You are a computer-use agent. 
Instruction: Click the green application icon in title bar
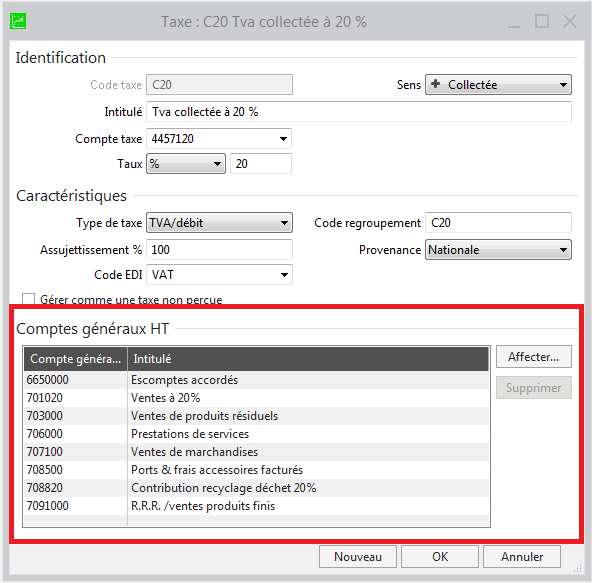point(18,22)
